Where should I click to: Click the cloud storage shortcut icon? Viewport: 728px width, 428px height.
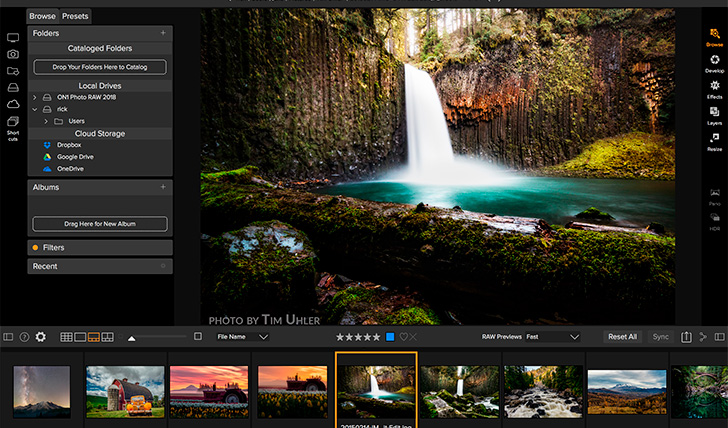pos(13,104)
